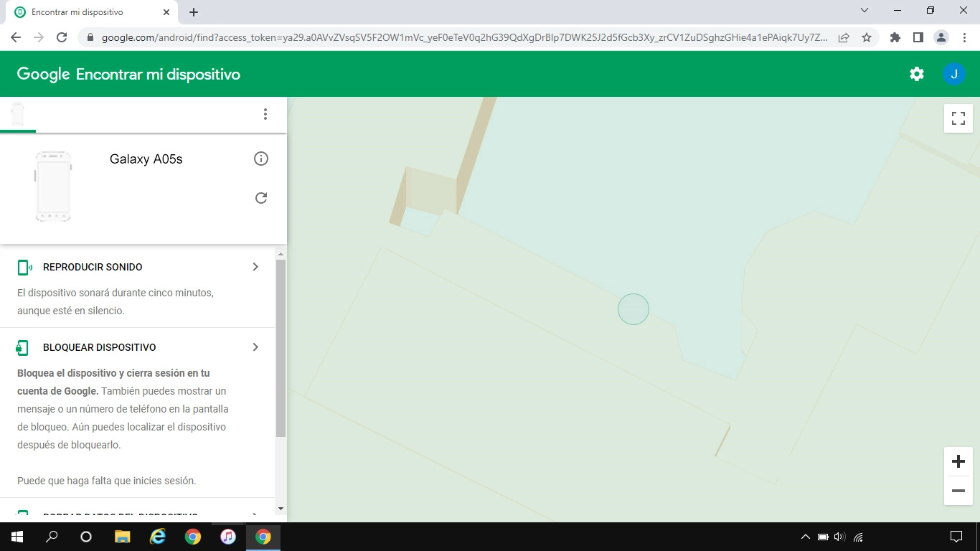Switch to the Galaxy A05s device tab
This screenshot has width=980, height=551.
coord(17,113)
